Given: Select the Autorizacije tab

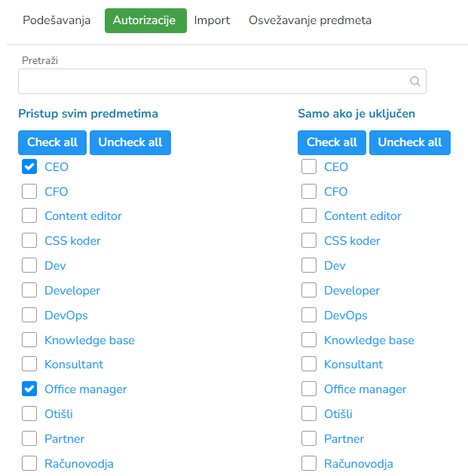Looking at the screenshot, I should [145, 20].
